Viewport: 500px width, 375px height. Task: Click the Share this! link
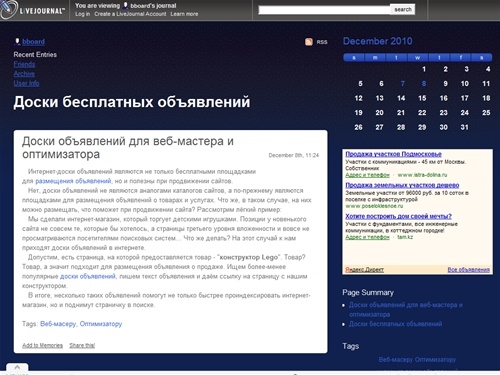pyautogui.click(x=82, y=345)
